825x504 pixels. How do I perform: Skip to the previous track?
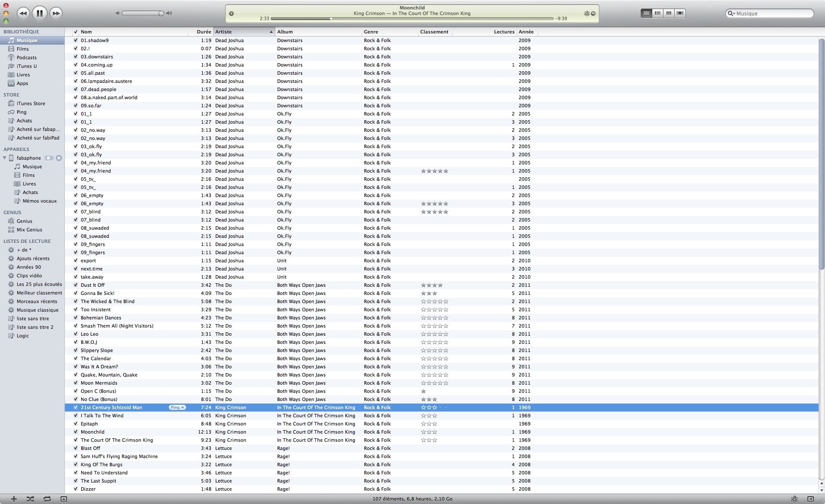coord(23,13)
